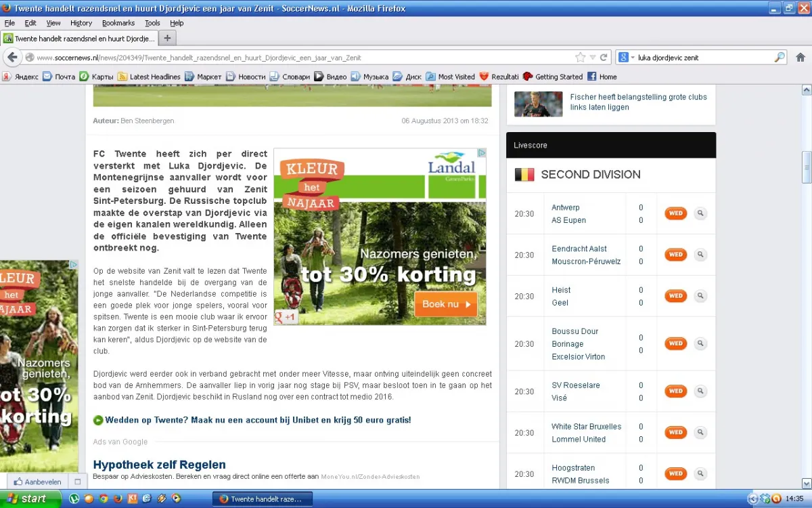Click the scrollbar down arrow

coord(807,484)
